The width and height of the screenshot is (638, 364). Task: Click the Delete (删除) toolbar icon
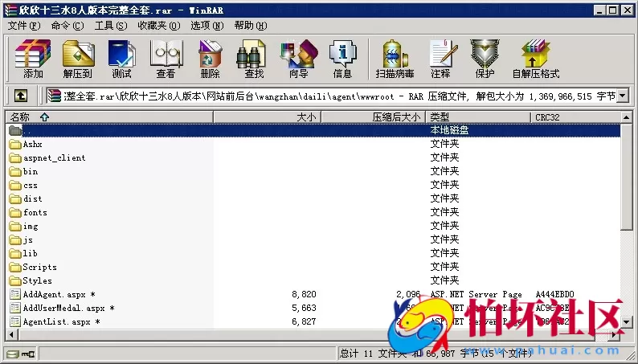pyautogui.click(x=210, y=59)
